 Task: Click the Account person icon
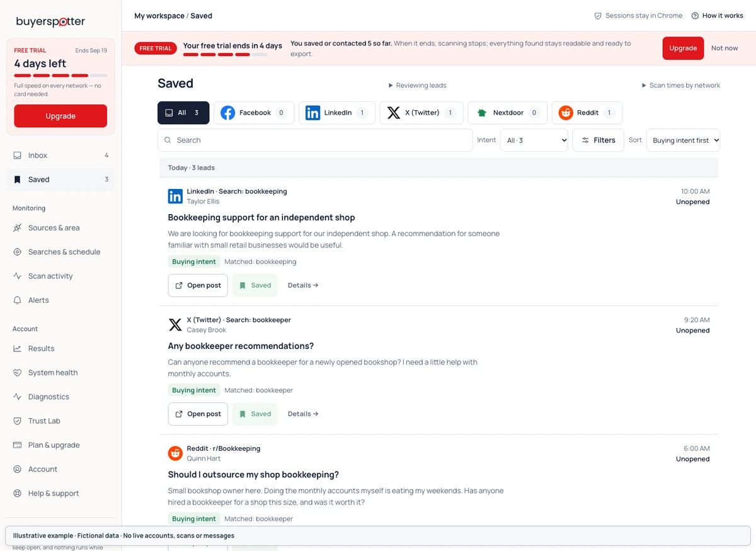[x=18, y=469]
